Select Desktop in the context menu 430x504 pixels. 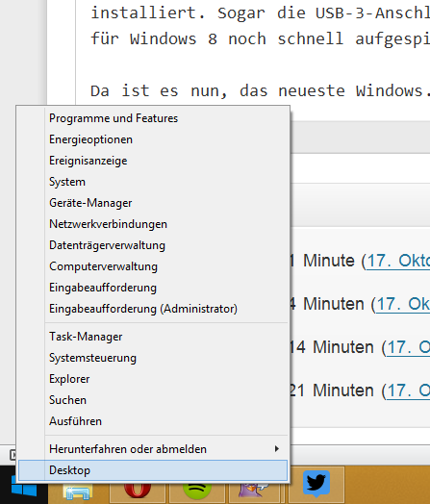[153, 470]
